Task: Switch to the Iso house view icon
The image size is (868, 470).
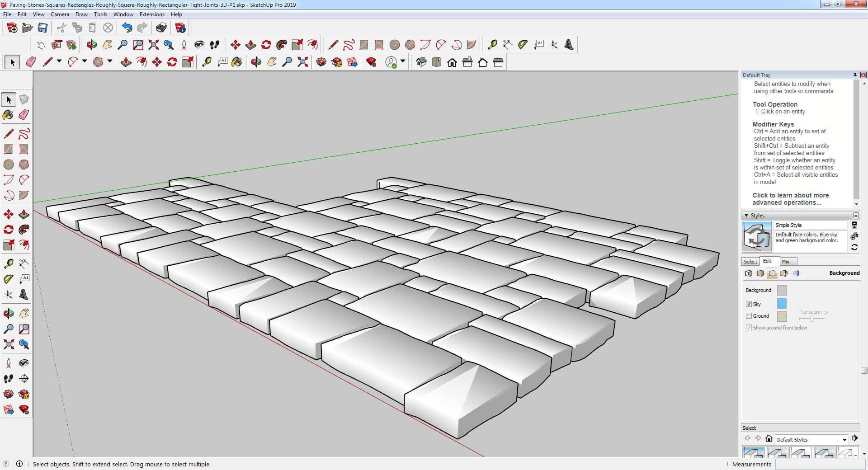Action: (x=421, y=62)
